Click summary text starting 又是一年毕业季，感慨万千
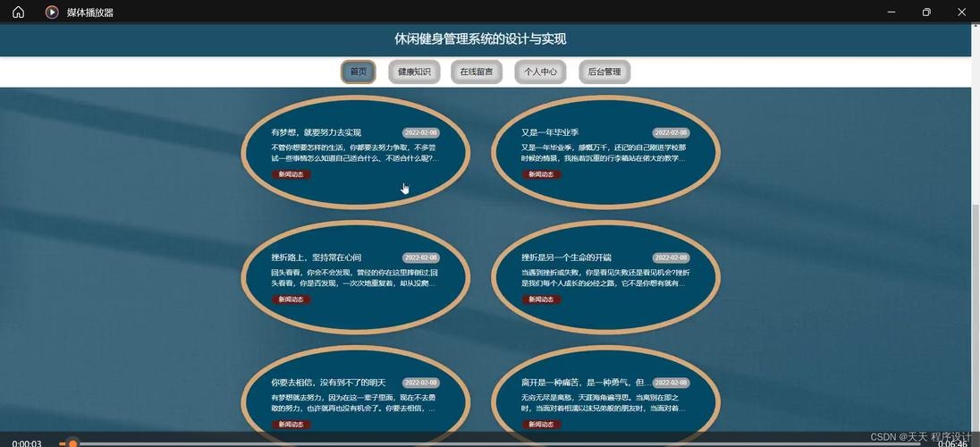Viewport: 980px width, 447px height. click(x=604, y=153)
